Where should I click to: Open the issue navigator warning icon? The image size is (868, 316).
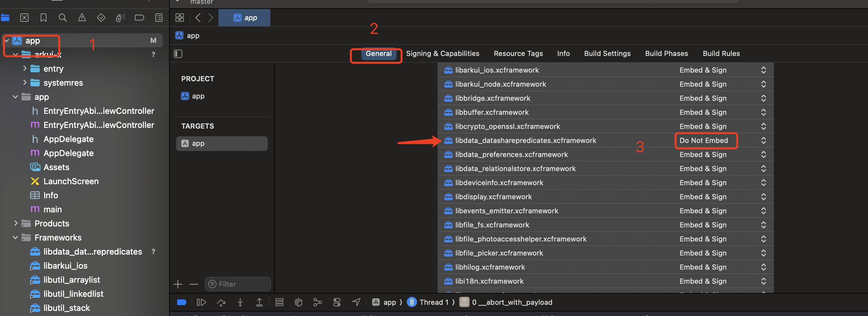[82, 18]
